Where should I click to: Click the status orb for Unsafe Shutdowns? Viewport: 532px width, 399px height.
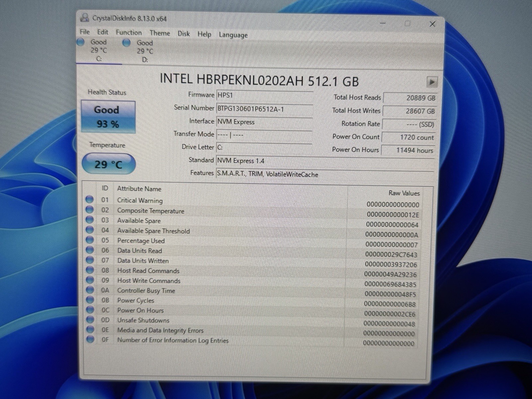point(90,320)
